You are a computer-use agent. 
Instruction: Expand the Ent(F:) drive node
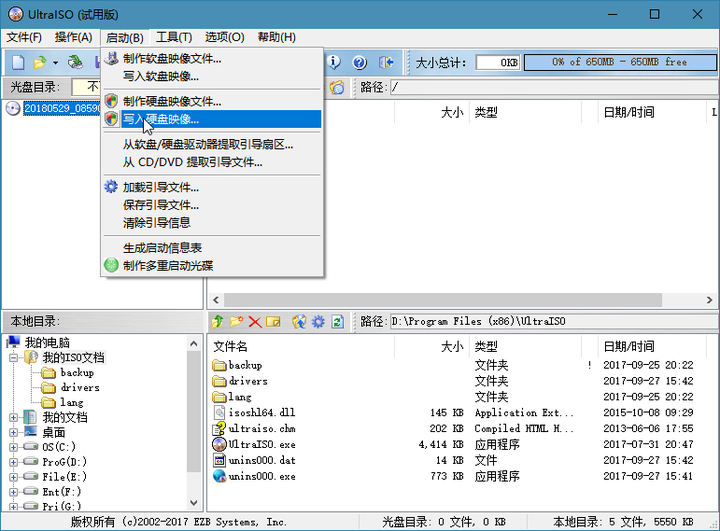tap(13, 492)
